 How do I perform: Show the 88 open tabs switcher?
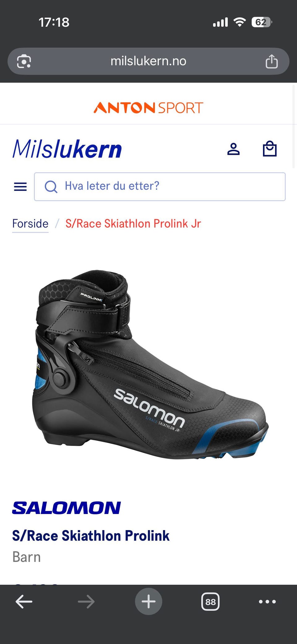(210, 602)
